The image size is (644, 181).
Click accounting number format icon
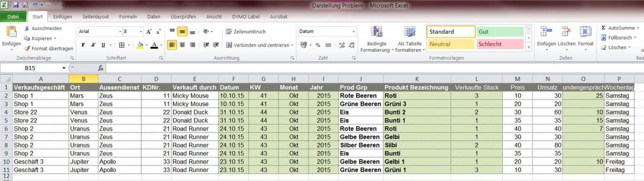click(303, 45)
